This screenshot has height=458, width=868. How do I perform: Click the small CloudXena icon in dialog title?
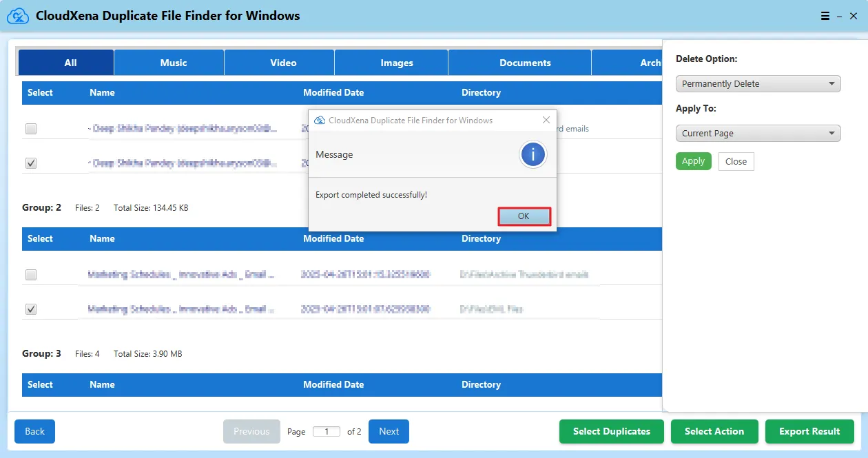[x=320, y=121]
